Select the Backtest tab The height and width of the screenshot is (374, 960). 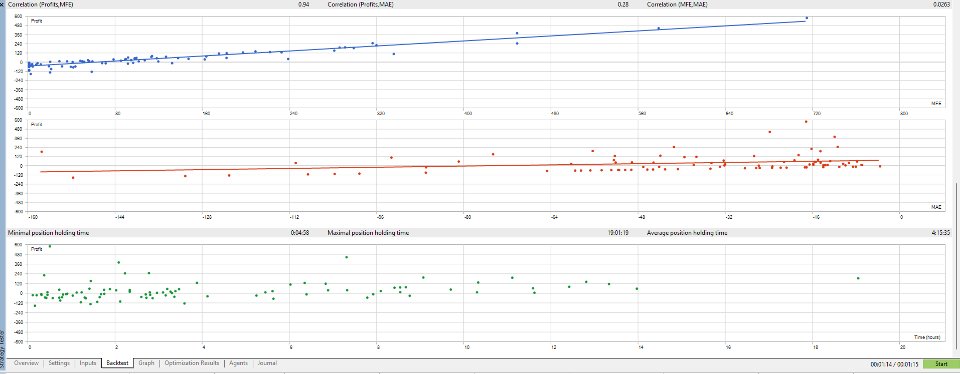[117, 363]
